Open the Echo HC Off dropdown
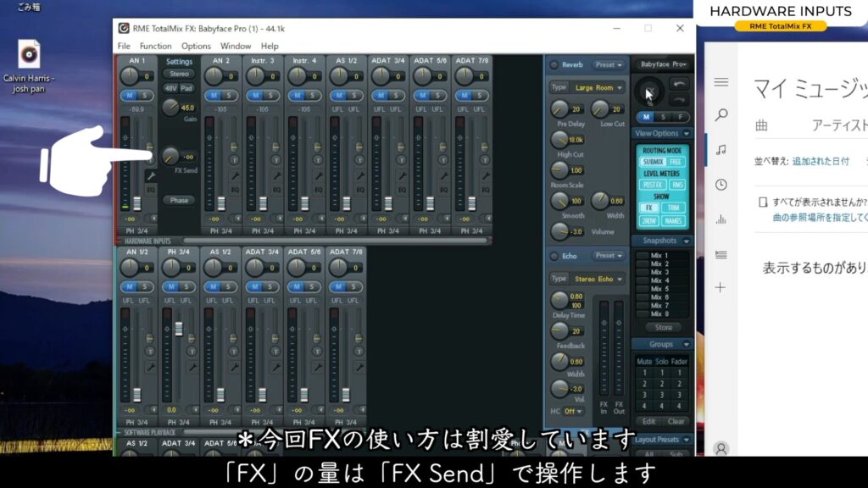Screen dimensions: 868x488 pyautogui.click(x=574, y=411)
